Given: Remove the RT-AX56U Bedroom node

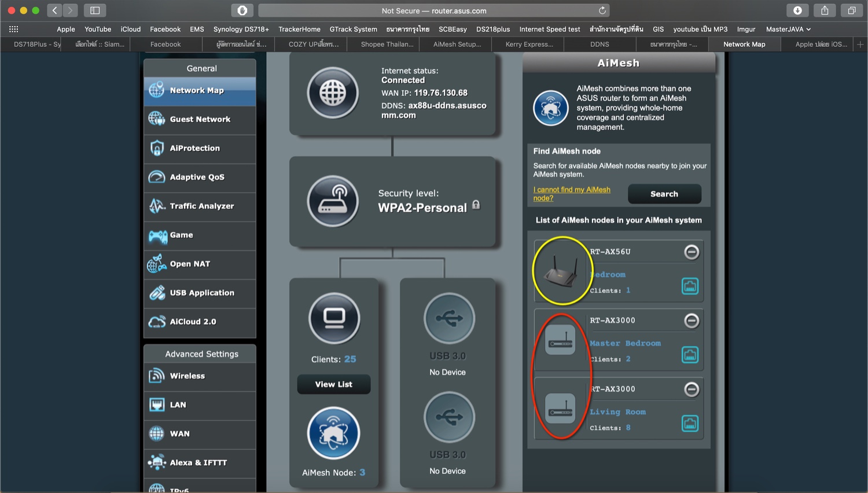Looking at the screenshot, I should click(692, 252).
